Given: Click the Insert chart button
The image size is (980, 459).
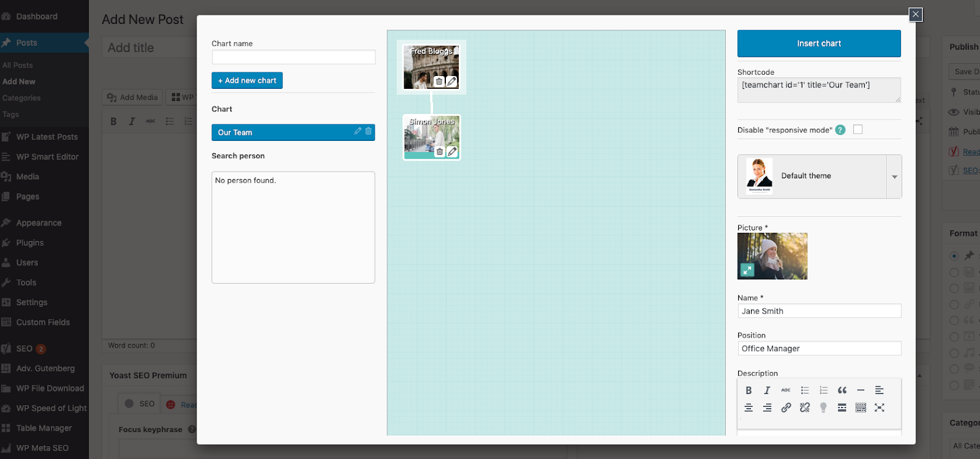Looking at the screenshot, I should tap(819, 44).
